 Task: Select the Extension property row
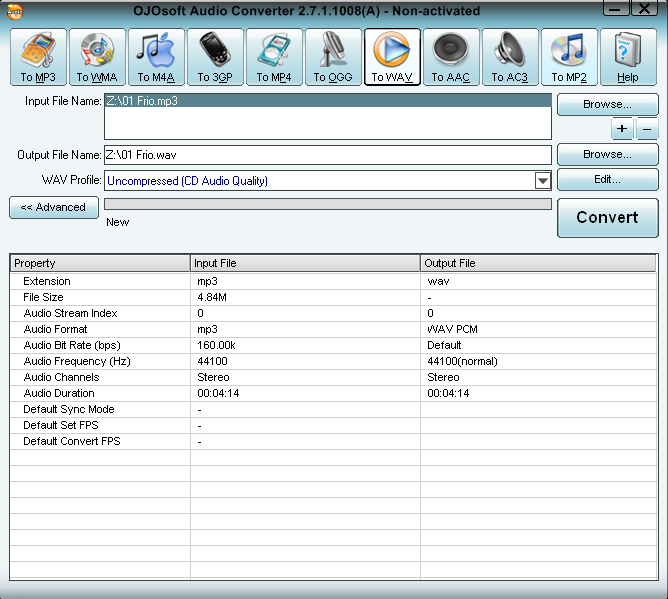tap(333, 281)
